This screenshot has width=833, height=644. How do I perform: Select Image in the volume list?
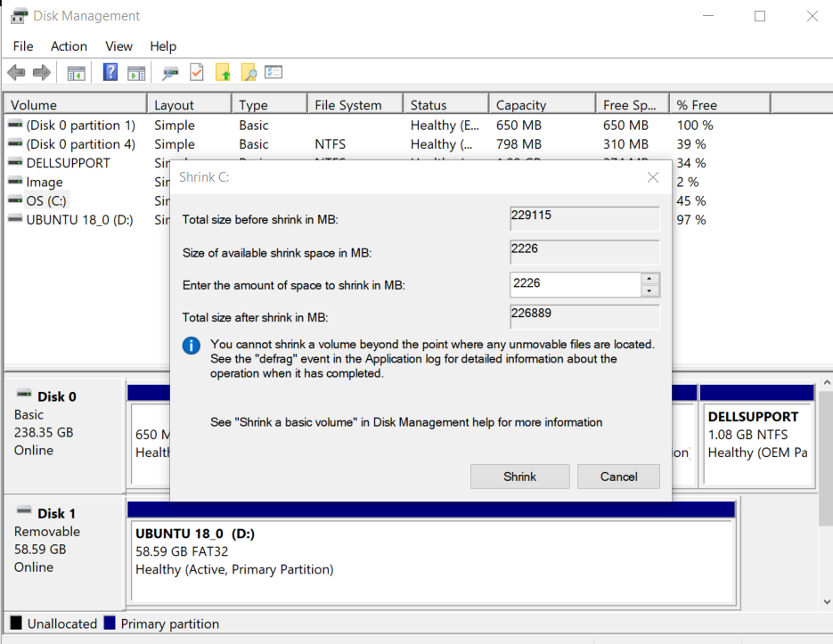(x=44, y=183)
